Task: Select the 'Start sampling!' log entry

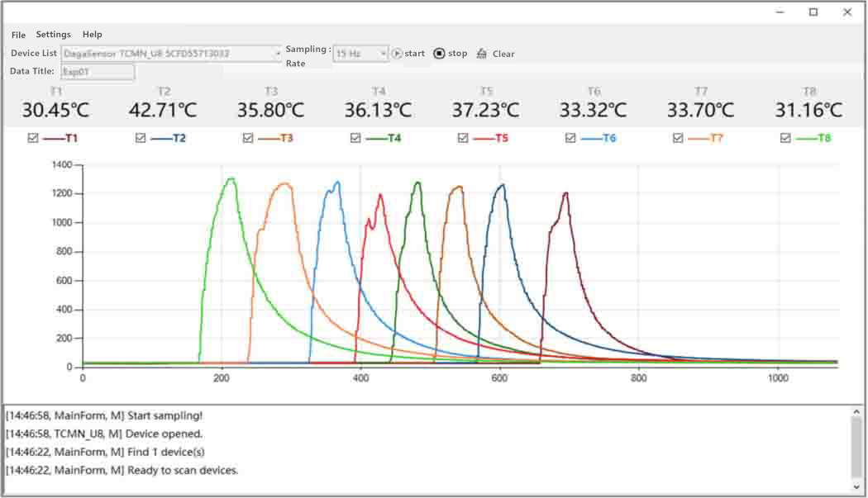Action: pyautogui.click(x=104, y=415)
